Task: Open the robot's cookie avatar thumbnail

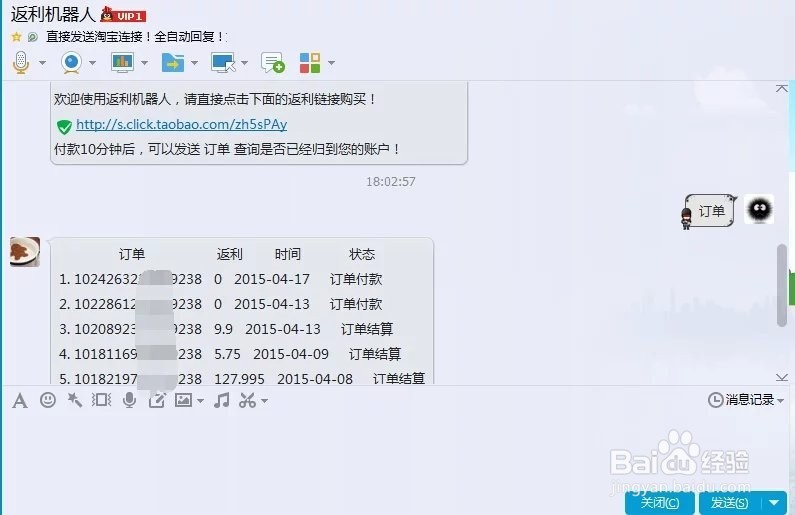Action: 25,251
